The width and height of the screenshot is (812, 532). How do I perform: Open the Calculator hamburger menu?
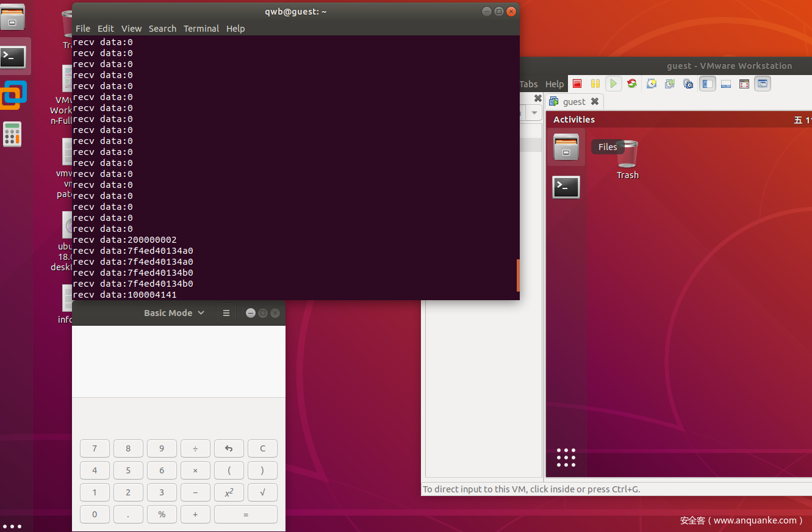[x=226, y=313]
